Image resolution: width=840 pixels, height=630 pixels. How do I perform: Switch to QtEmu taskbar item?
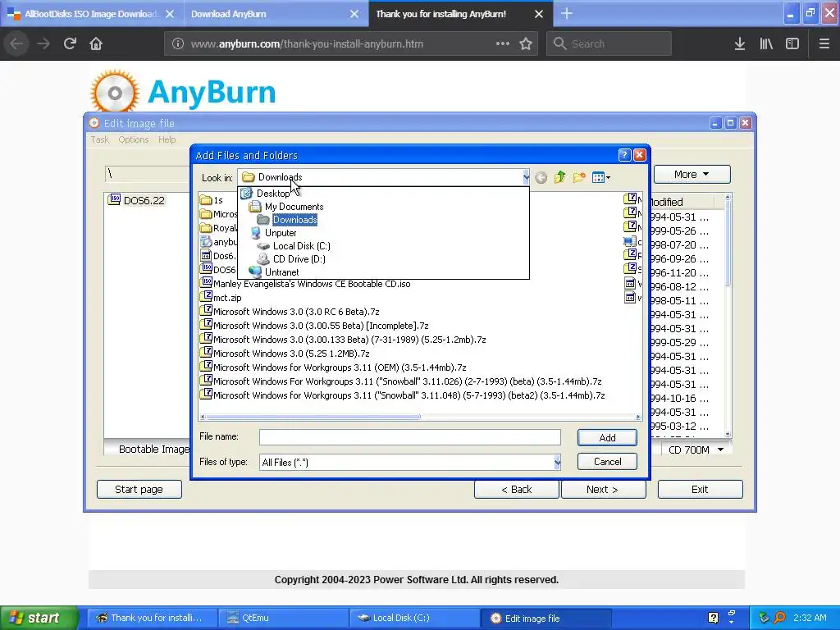click(283, 618)
